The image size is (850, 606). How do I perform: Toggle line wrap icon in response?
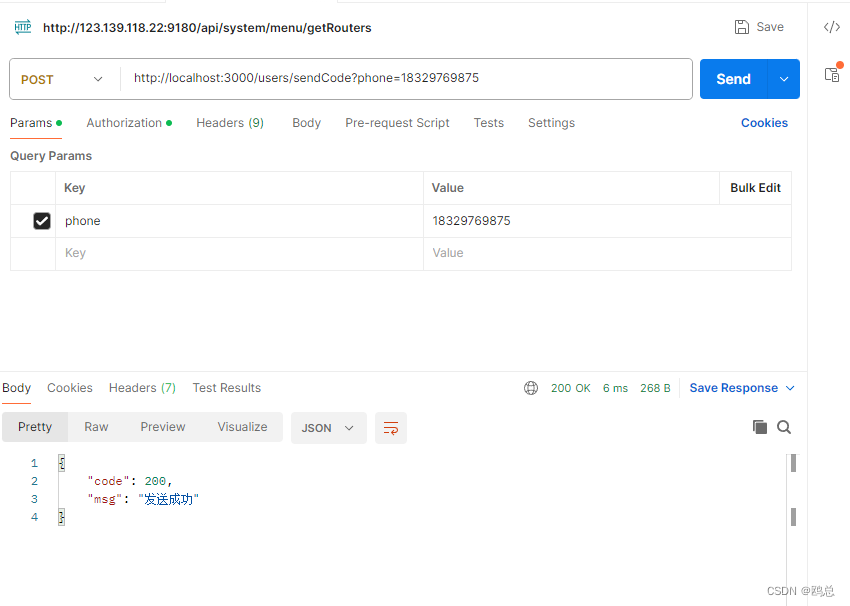391,428
